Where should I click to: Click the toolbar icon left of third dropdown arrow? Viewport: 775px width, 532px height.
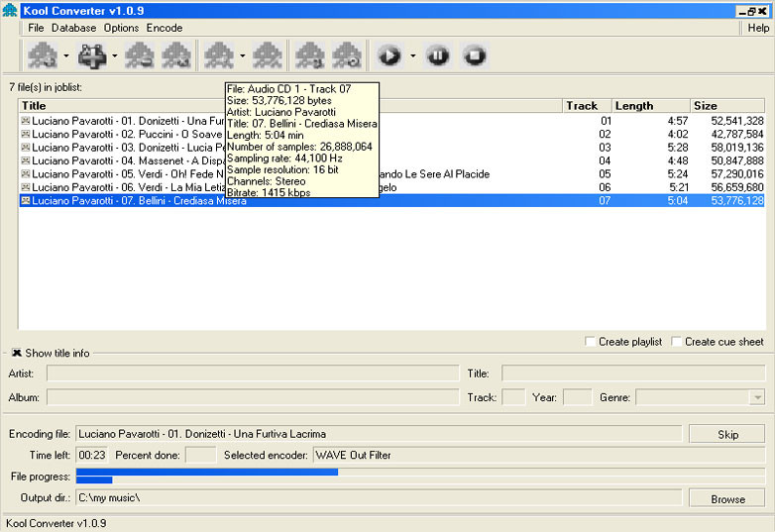(219, 55)
